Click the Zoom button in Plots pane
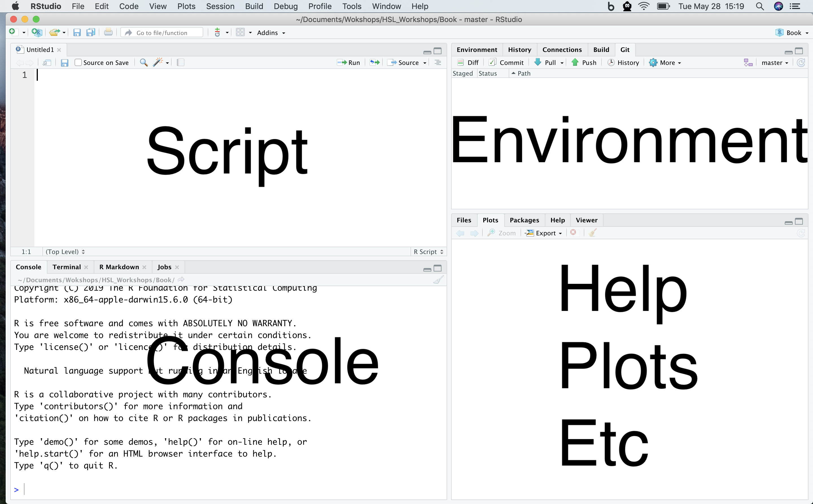This screenshot has height=504, width=813. pos(501,233)
